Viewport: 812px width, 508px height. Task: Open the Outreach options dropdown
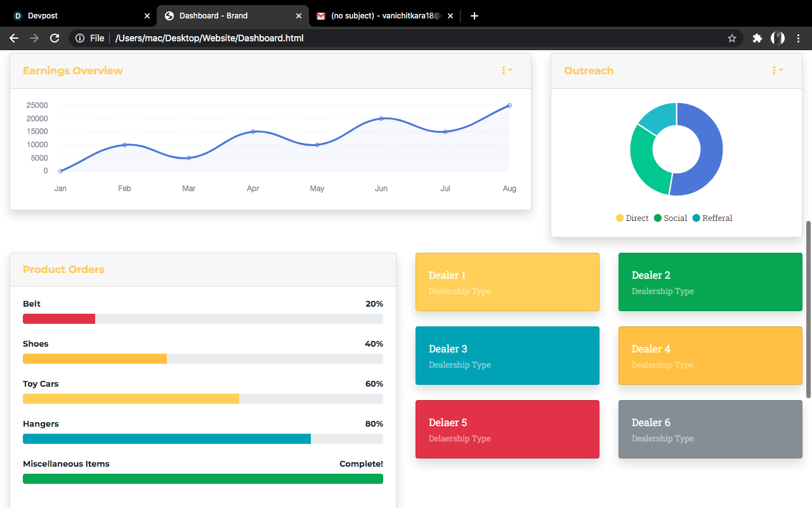click(776, 70)
